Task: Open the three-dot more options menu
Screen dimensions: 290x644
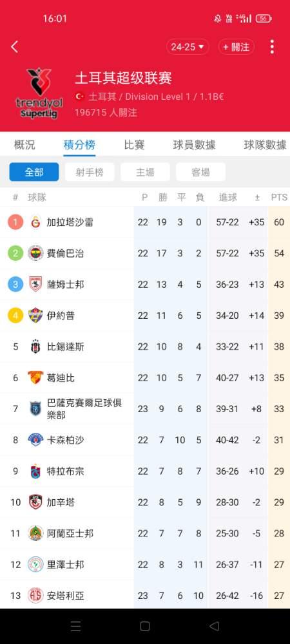Action: point(272,47)
